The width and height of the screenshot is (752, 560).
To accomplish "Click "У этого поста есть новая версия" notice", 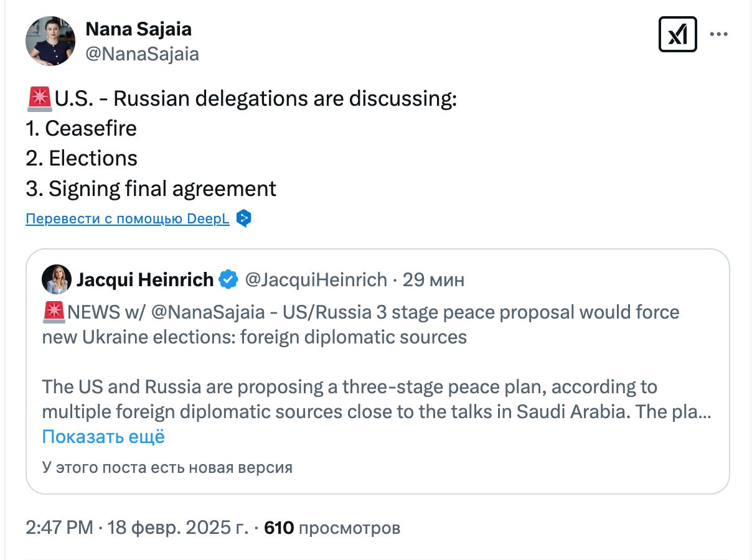I will tap(167, 467).
